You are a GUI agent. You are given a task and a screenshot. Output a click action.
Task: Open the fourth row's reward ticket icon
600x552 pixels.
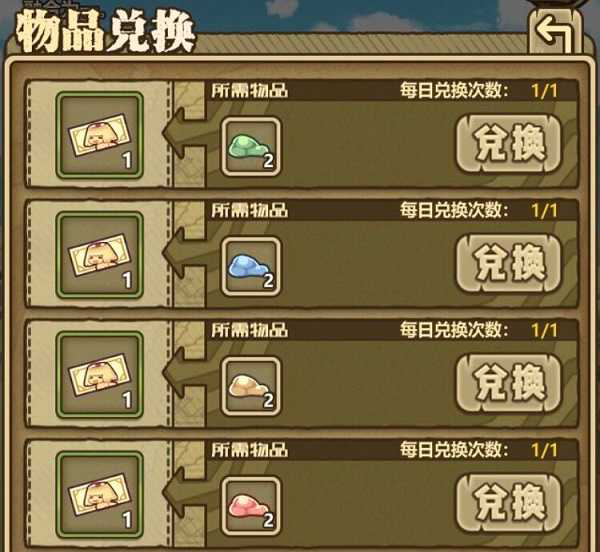[x=99, y=495]
